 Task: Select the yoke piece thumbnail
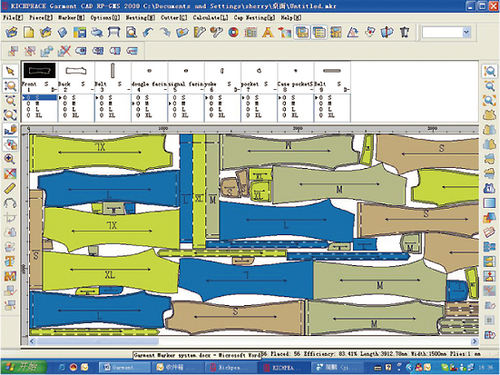pos(222,71)
